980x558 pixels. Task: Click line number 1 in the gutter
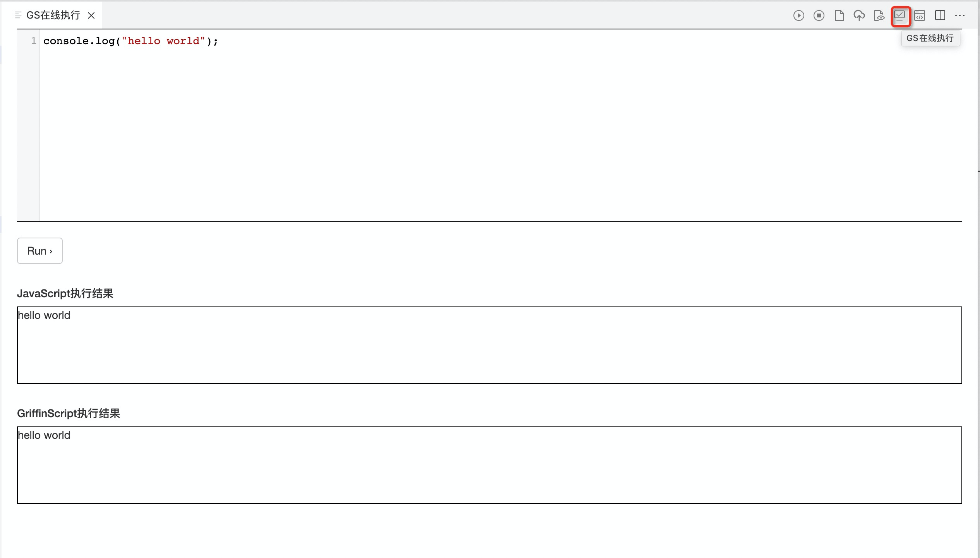pyautogui.click(x=34, y=41)
